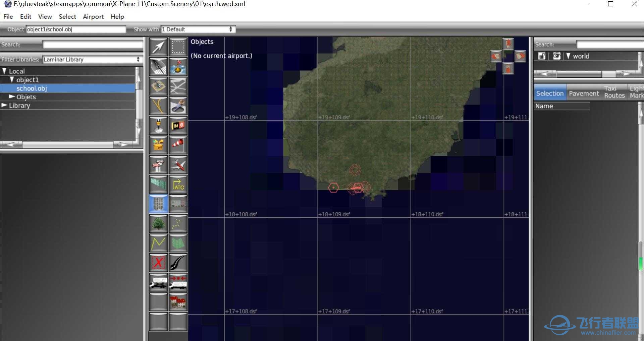Open the Edit menu

[25, 16]
